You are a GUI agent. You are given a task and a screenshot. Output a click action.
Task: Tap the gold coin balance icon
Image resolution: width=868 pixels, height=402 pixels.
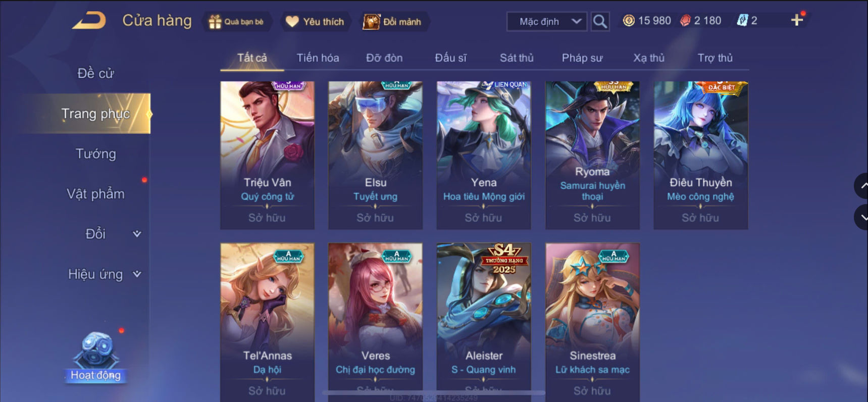click(629, 21)
